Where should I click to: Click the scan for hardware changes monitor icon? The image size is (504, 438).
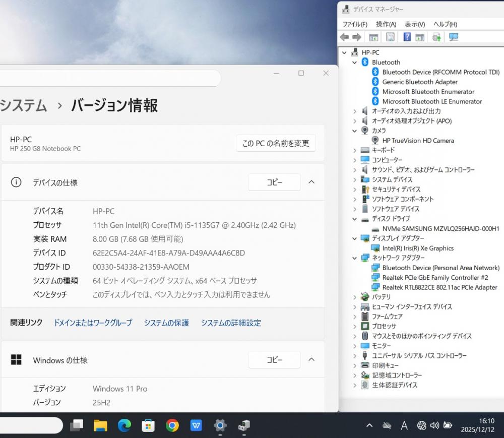tap(454, 37)
